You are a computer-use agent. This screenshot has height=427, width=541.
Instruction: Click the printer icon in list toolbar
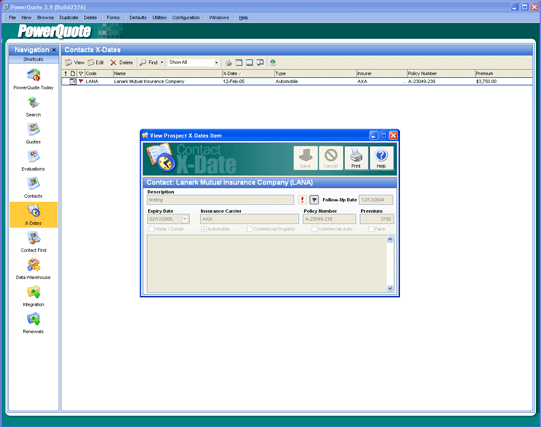[228, 62]
